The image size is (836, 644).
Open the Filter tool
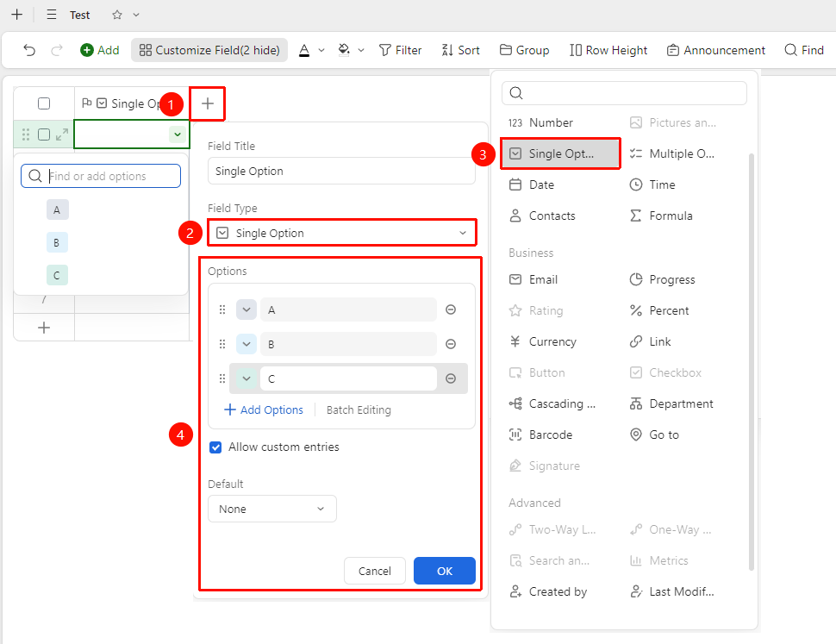click(x=401, y=50)
